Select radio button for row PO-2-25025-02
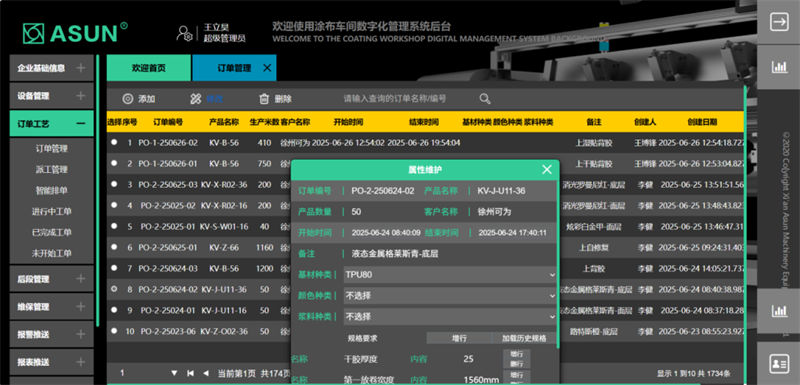Image resolution: width=800 pixels, height=385 pixels. [x=114, y=205]
